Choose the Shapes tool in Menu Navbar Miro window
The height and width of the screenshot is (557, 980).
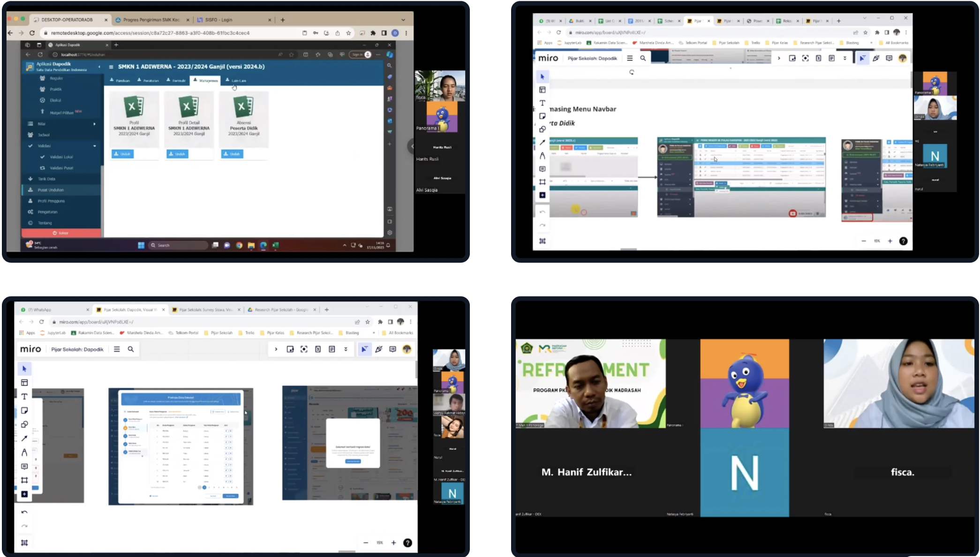coord(543,129)
